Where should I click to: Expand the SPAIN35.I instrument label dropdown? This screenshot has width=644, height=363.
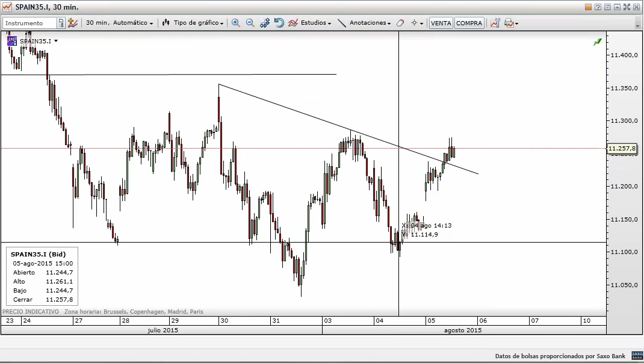point(56,41)
